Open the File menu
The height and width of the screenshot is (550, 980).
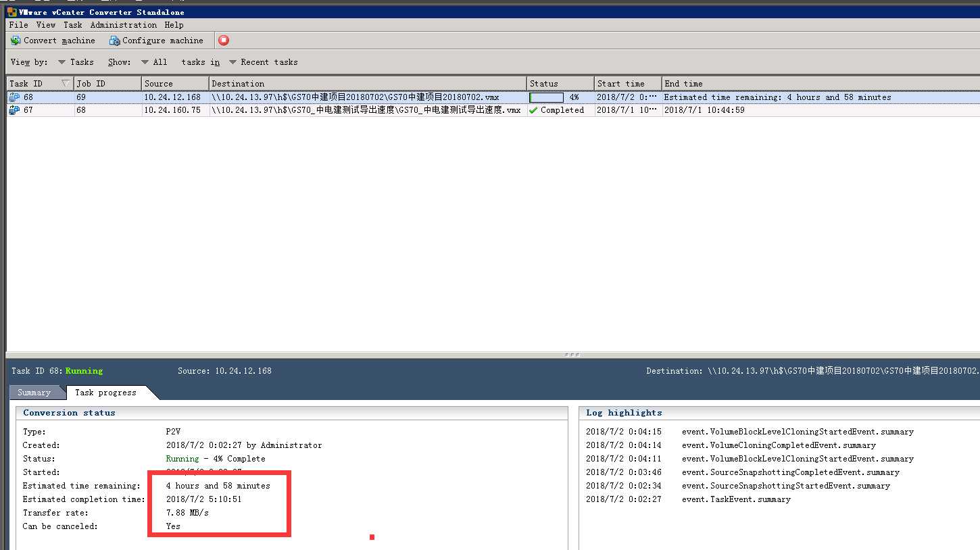pos(19,25)
